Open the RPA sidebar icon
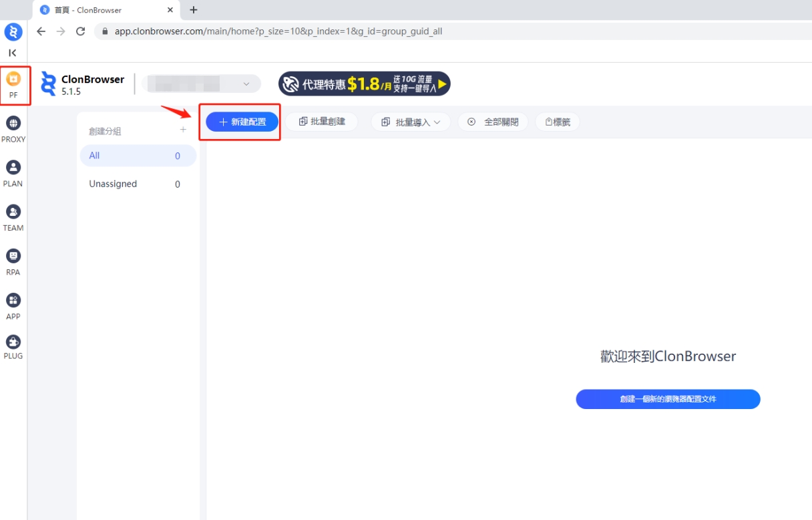Viewport: 812px width, 520px height. pos(13,261)
